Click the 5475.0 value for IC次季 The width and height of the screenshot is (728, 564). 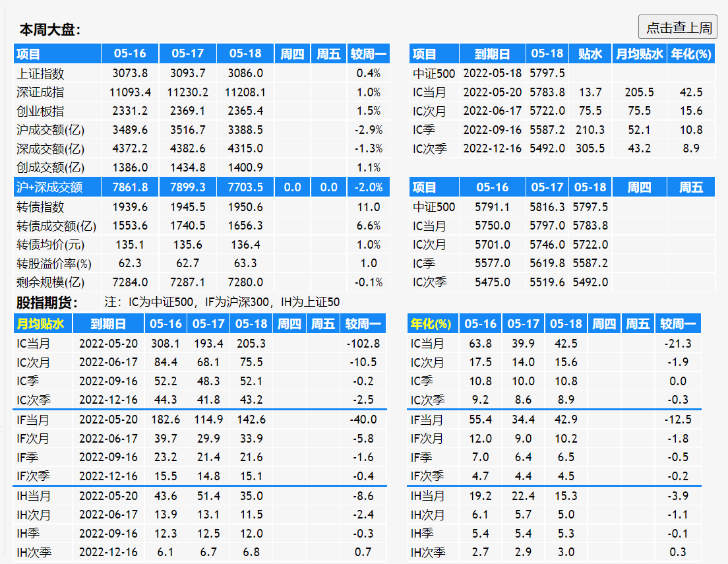[x=492, y=282]
